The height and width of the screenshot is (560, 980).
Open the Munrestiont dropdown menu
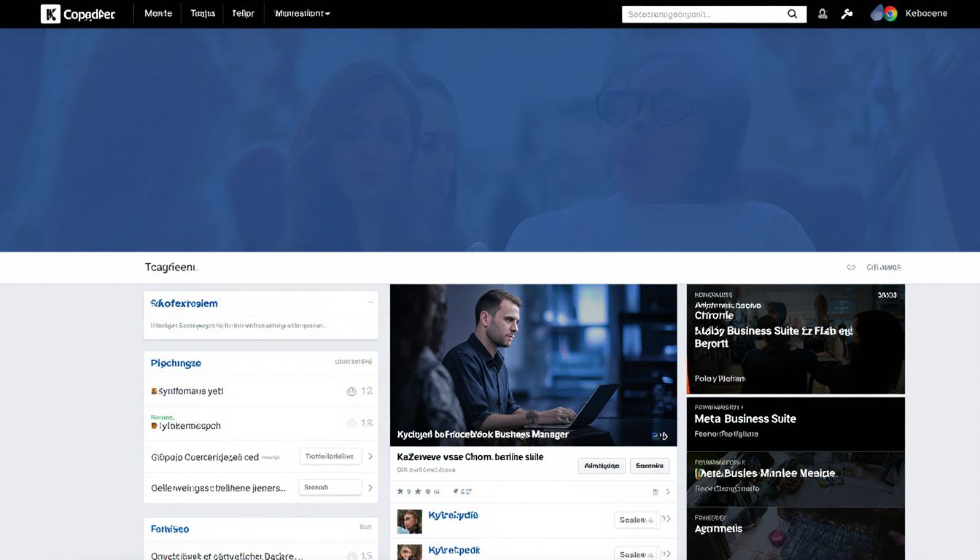[302, 14]
